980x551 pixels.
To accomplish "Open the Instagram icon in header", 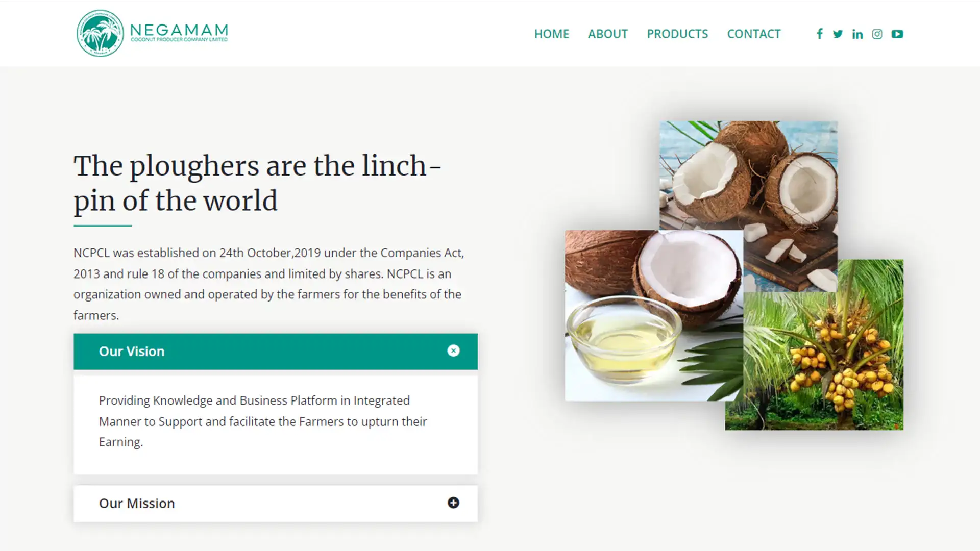I will [877, 34].
